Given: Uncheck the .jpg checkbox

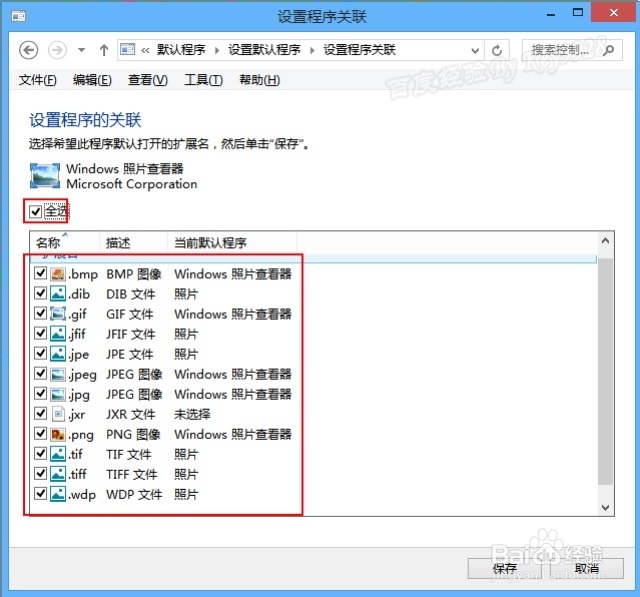Looking at the screenshot, I should tap(40, 393).
